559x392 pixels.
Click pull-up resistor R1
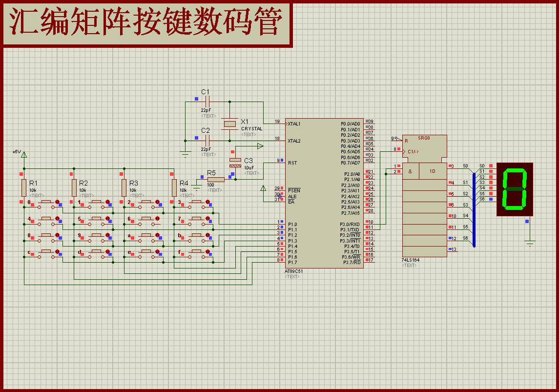click(x=24, y=188)
